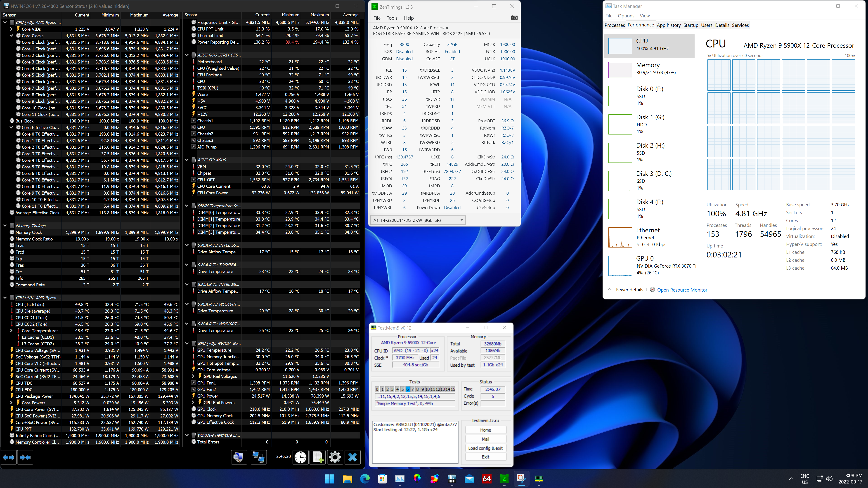Open ZenTimings DIMM slot dropdown A1
868x488 pixels.
pyautogui.click(x=418, y=220)
